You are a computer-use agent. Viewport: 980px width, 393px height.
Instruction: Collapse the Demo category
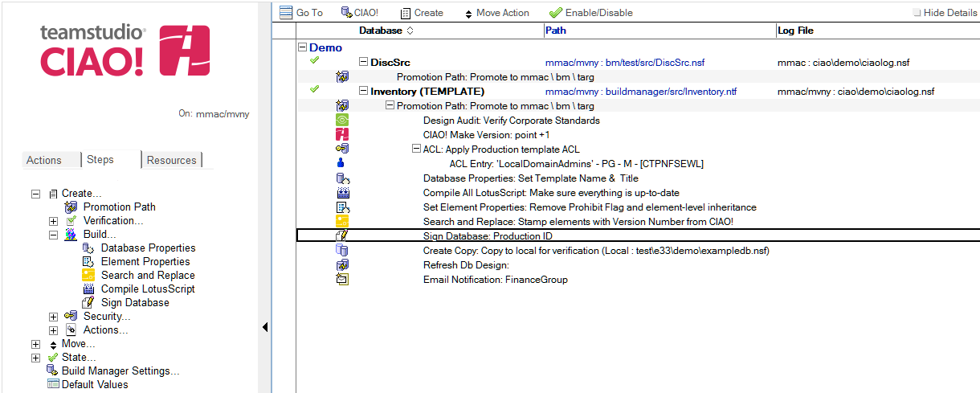[303, 48]
